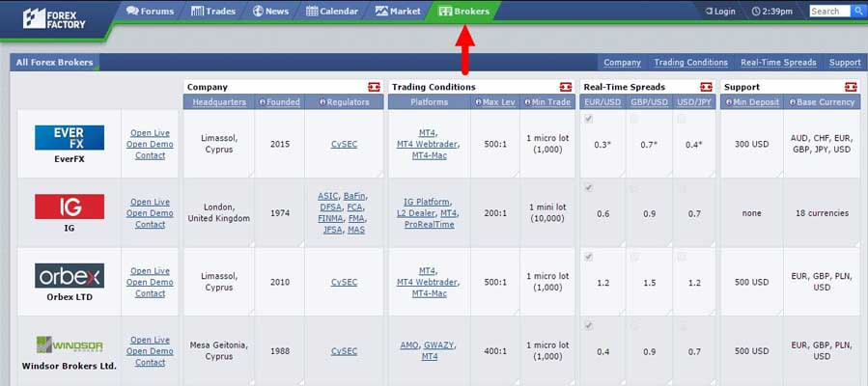The image size is (868, 386).
Task: Sort by Headquarters column header
Action: [219, 102]
